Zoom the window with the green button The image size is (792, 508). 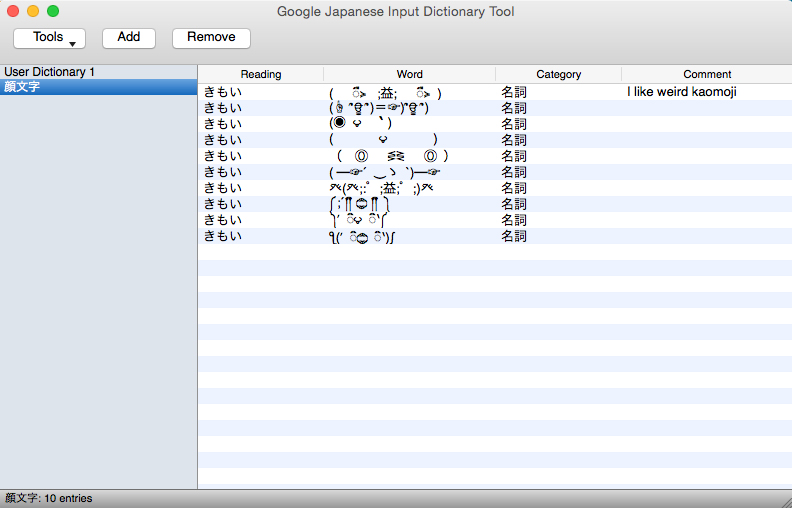point(53,12)
